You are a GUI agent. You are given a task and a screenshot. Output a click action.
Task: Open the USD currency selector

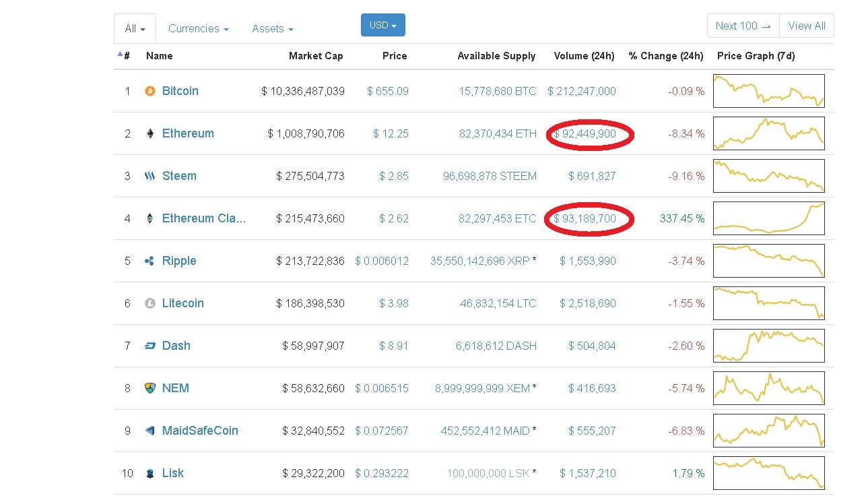point(383,25)
